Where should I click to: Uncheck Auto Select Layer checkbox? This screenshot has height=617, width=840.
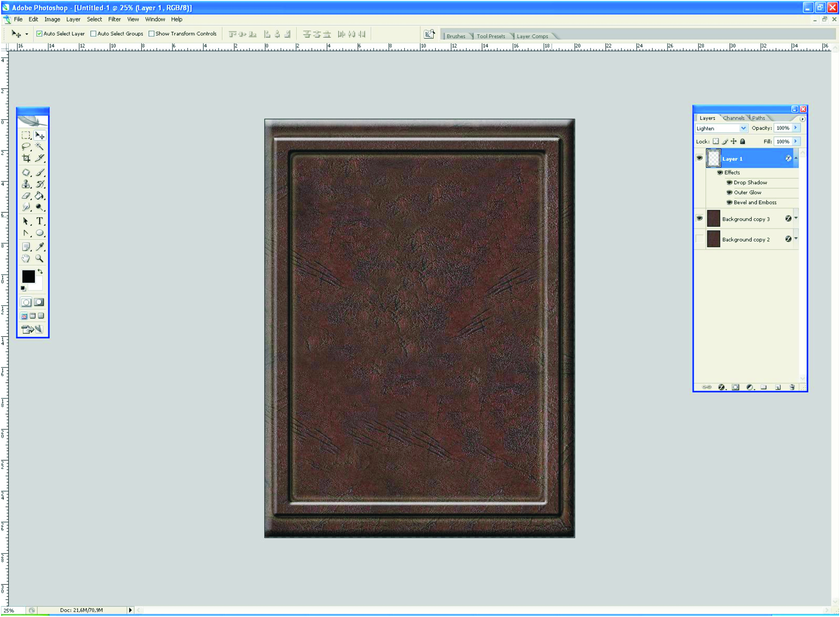coord(39,34)
